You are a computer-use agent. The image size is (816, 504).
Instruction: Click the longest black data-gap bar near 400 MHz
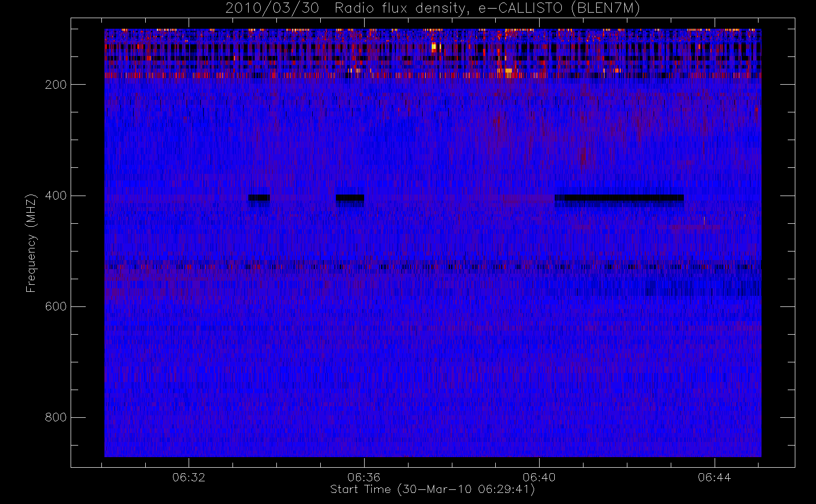coord(619,198)
